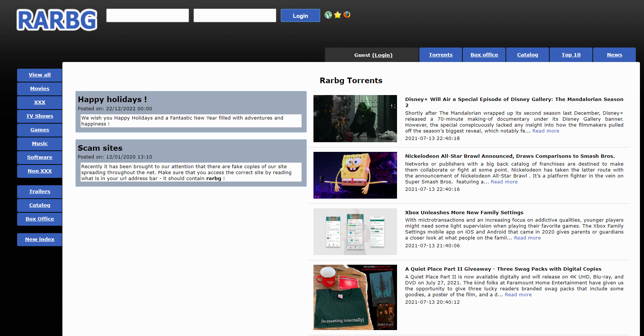
Task: Focus the password input field
Action: (x=235, y=16)
